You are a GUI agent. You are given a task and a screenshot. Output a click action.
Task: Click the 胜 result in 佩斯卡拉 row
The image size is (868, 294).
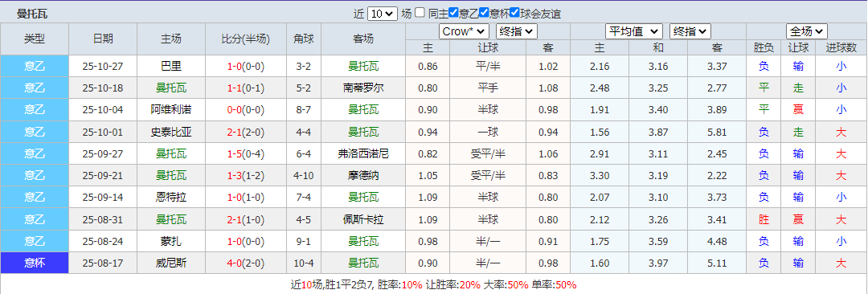point(764,220)
